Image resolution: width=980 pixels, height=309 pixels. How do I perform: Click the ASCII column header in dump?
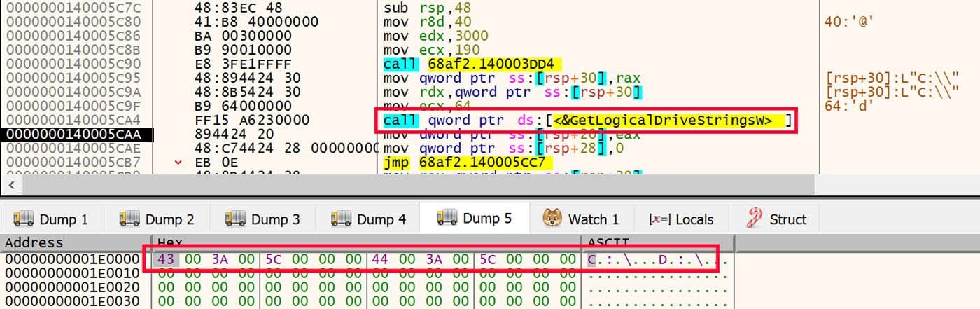click(x=658, y=242)
